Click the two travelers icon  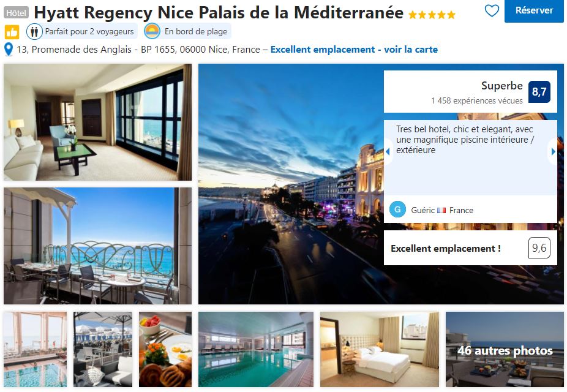[x=34, y=32]
